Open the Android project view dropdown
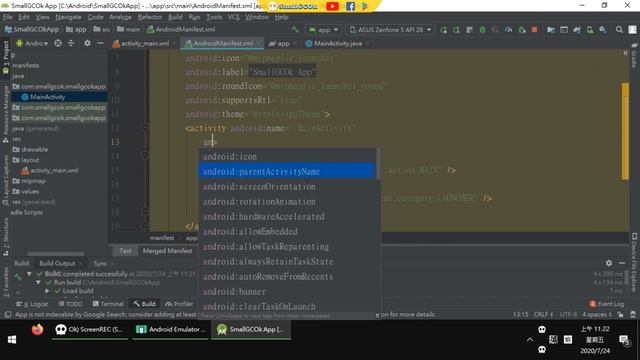640x360 pixels. click(x=32, y=43)
